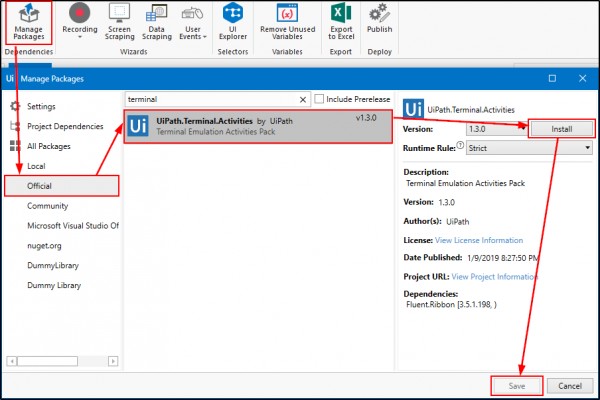Image resolution: width=600 pixels, height=400 pixels.
Task: Select the Official feed
Action: pyautogui.click(x=61, y=186)
